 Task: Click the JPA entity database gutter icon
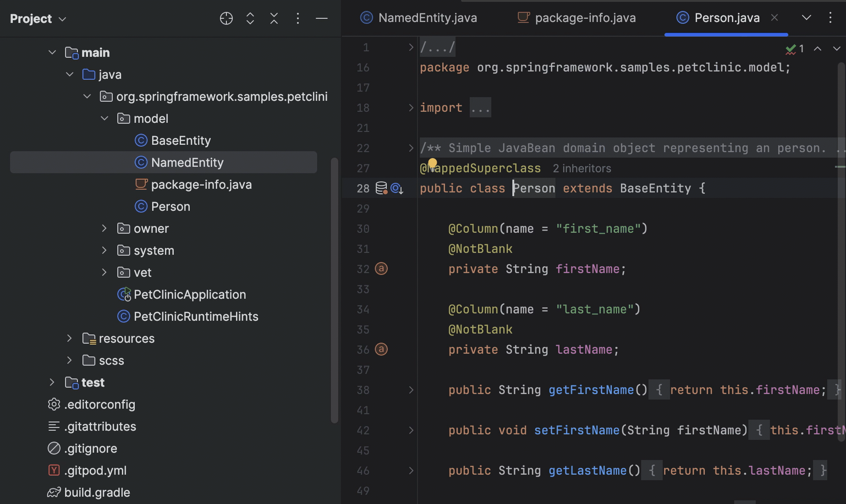coord(380,188)
